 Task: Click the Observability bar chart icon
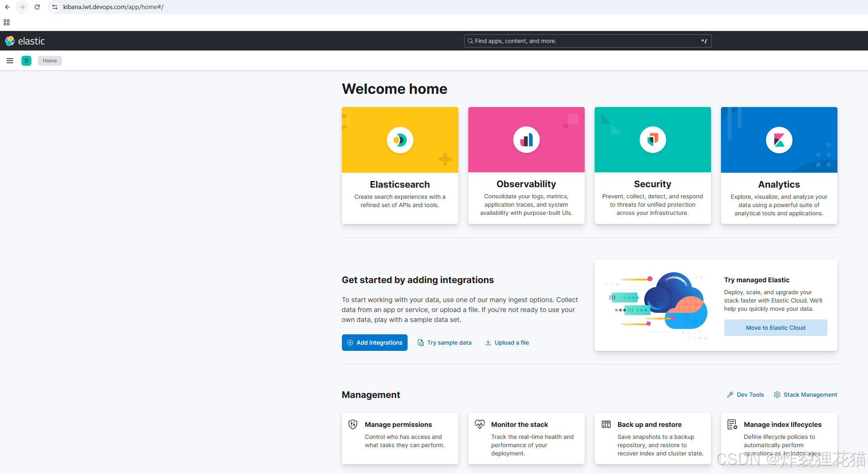(x=526, y=140)
